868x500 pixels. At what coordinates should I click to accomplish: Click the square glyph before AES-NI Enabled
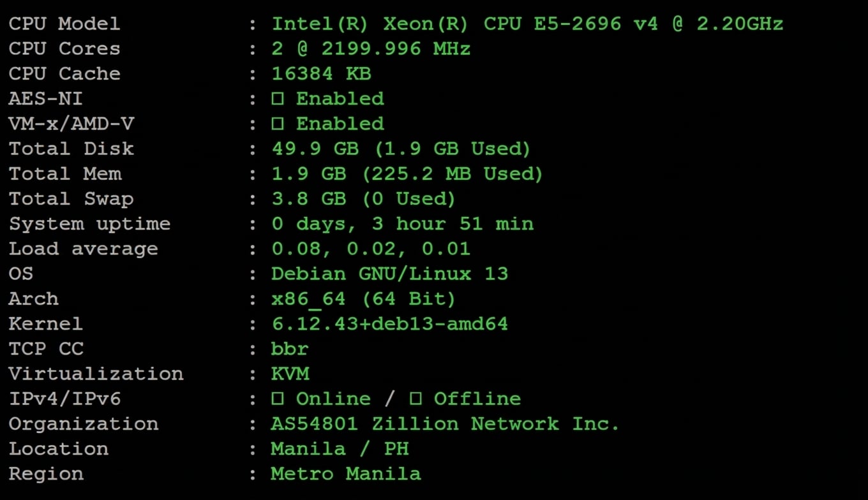coord(278,99)
